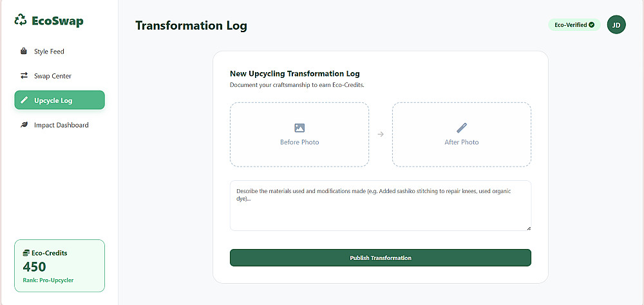The image size is (644, 305).
Task: Click the description box resize handle
Action: pyautogui.click(x=529, y=228)
